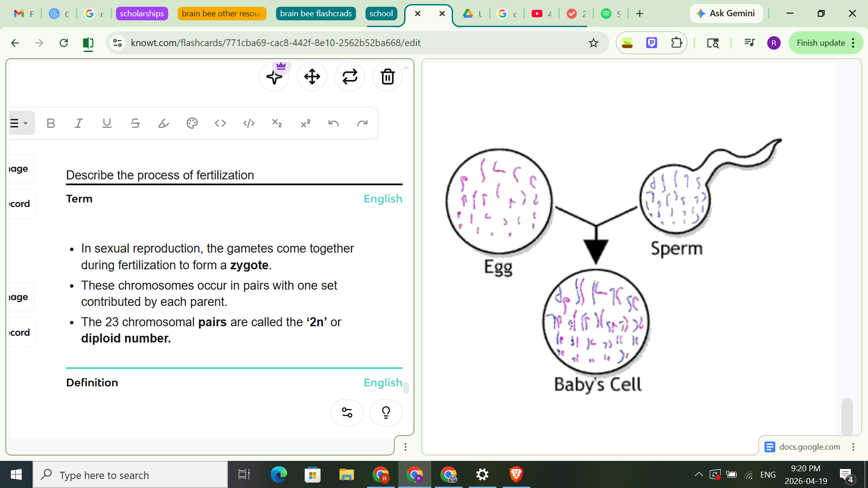Toggle Strikethrough on selected text
The height and width of the screenshot is (488, 868).
(x=135, y=123)
